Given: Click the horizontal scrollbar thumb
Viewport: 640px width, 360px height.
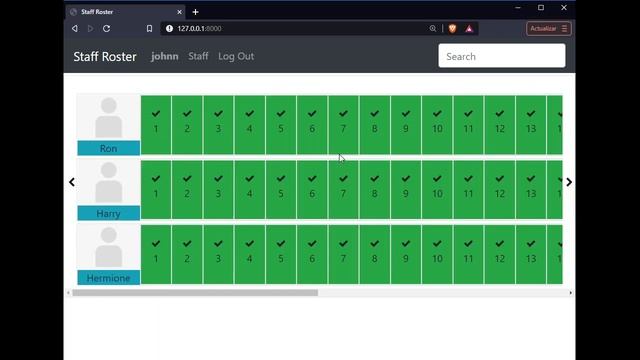Looking at the screenshot, I should pyautogui.click(x=195, y=293).
